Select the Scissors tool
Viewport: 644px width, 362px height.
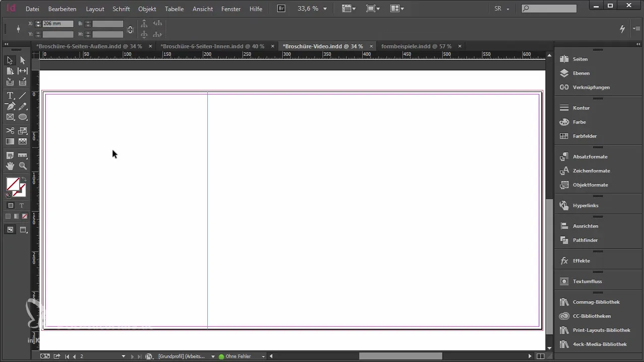point(10,131)
